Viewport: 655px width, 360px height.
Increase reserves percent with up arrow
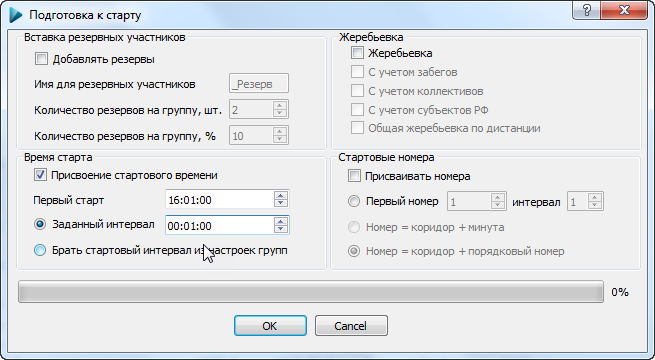click(279, 132)
